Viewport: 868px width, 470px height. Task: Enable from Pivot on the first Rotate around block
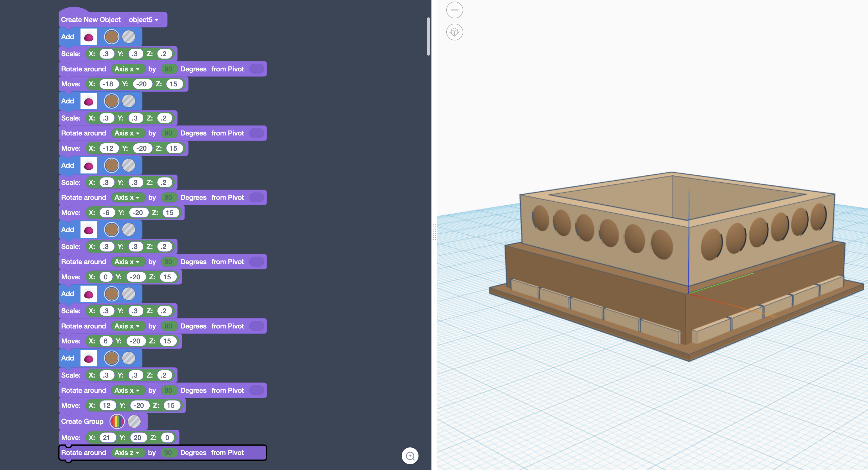[x=257, y=69]
